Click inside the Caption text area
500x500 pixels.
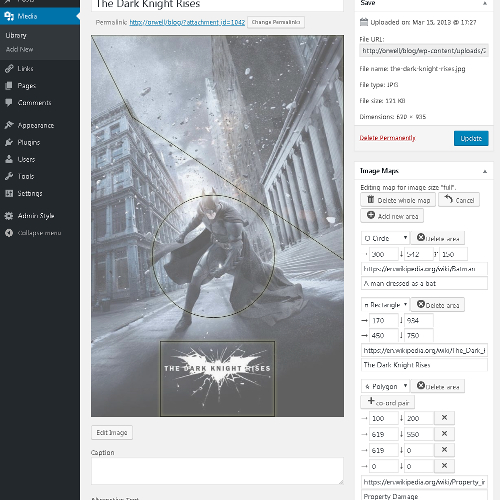coord(217,471)
